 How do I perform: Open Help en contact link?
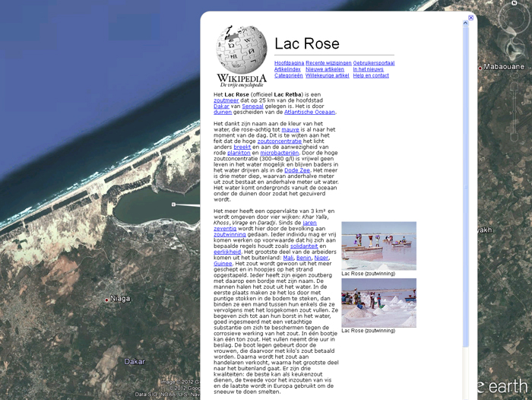pyautogui.click(x=371, y=75)
